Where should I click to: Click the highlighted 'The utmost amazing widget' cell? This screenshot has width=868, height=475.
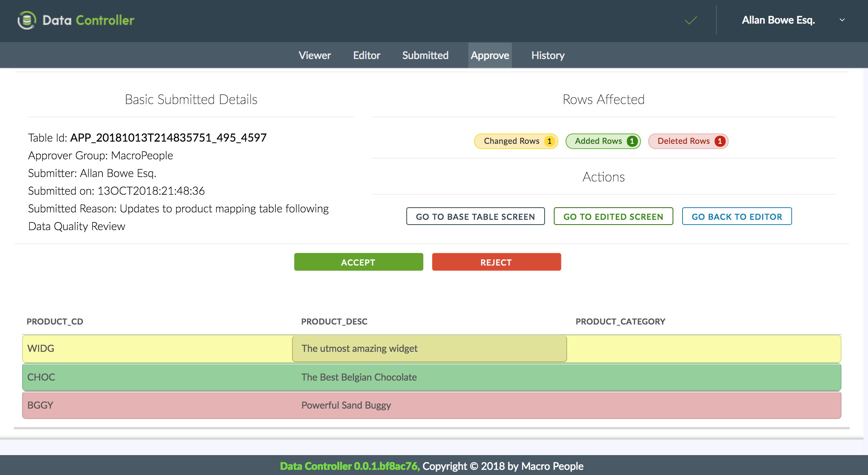click(429, 349)
